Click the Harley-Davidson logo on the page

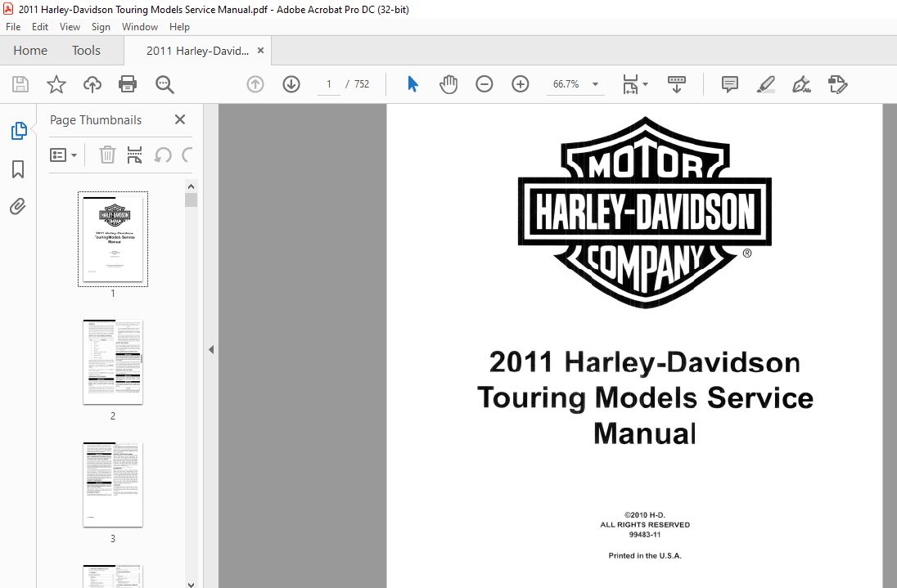pyautogui.click(x=645, y=212)
